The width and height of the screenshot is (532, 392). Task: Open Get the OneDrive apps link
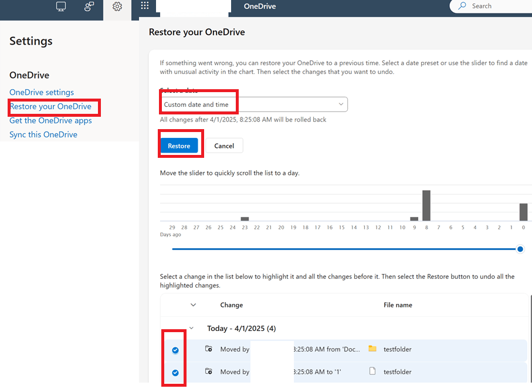(50, 121)
